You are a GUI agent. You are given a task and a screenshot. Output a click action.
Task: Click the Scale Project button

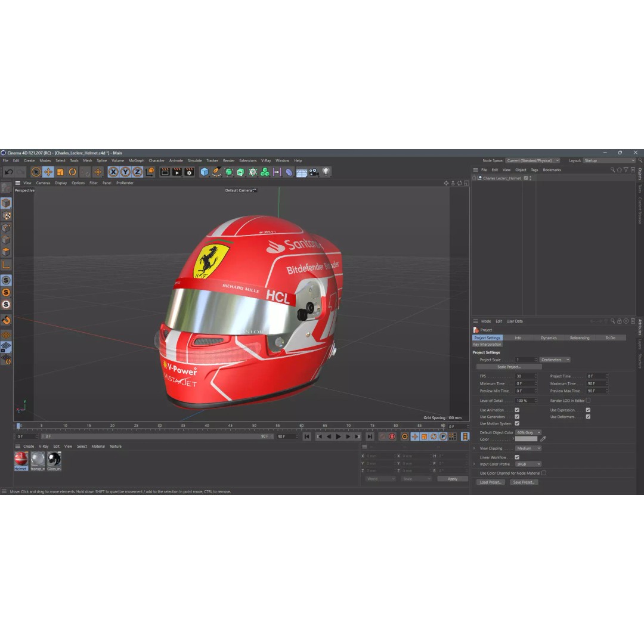pos(509,367)
